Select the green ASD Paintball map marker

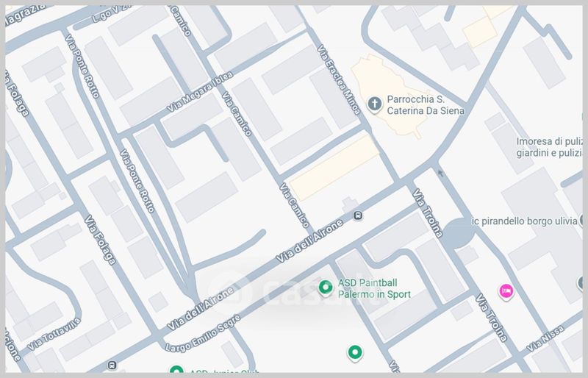tap(326, 288)
